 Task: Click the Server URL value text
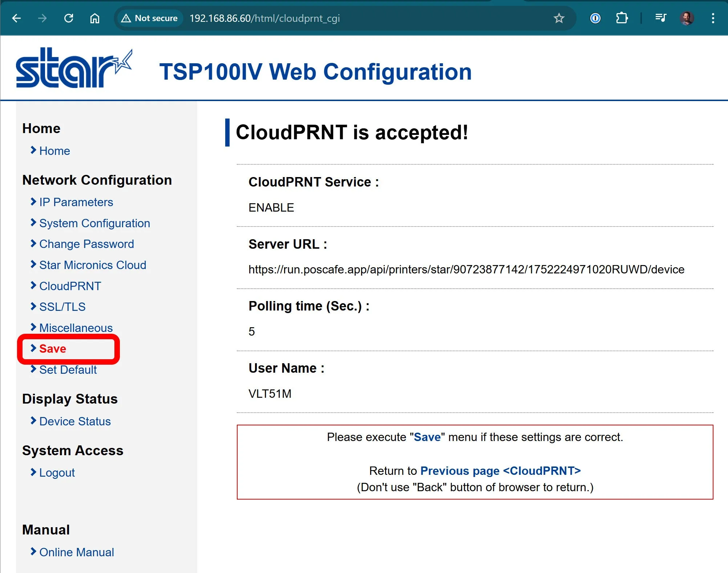click(466, 269)
